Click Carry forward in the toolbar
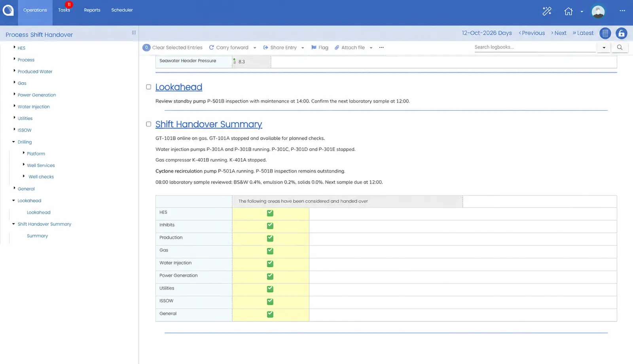The width and height of the screenshot is (633, 364). coord(229,47)
